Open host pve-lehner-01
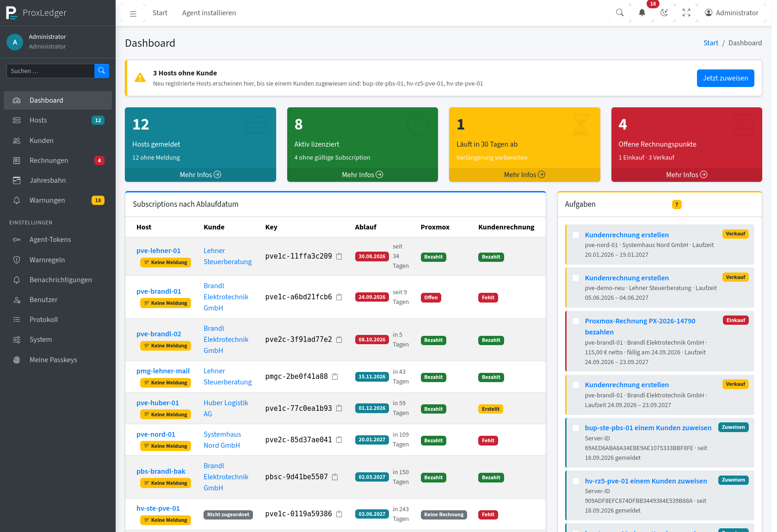The image size is (777, 532). [x=158, y=251]
